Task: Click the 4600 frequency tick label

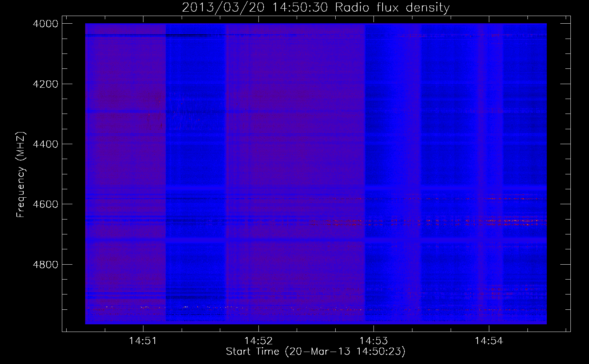Action: click(x=46, y=204)
